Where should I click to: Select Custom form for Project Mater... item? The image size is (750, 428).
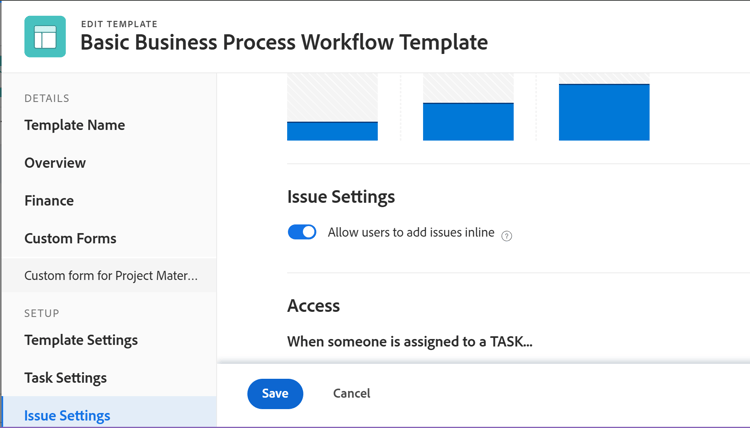coord(111,276)
